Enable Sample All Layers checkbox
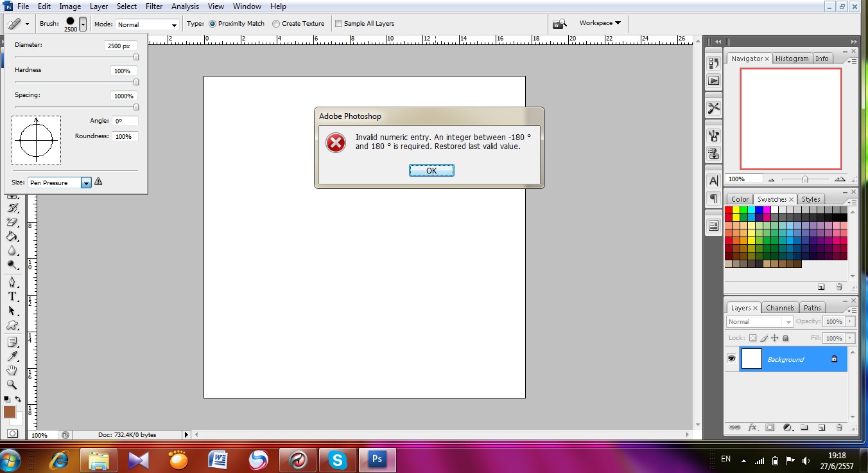This screenshot has height=473, width=868. 339,24
